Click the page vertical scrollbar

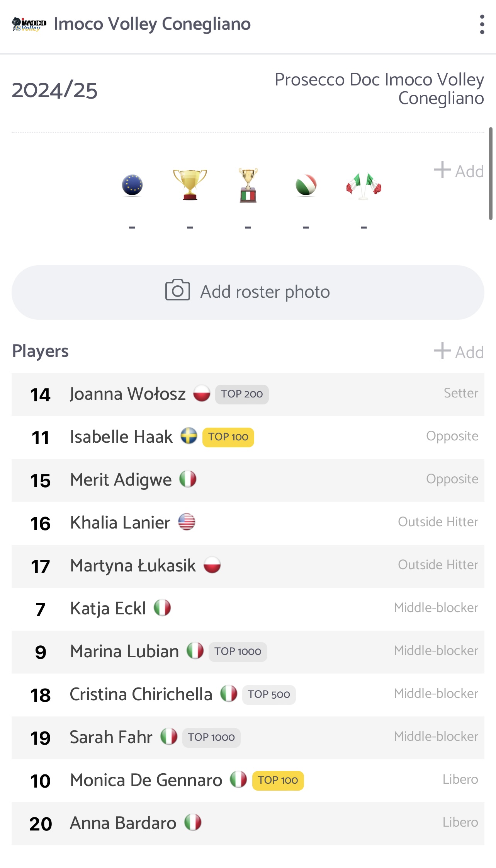point(491,173)
